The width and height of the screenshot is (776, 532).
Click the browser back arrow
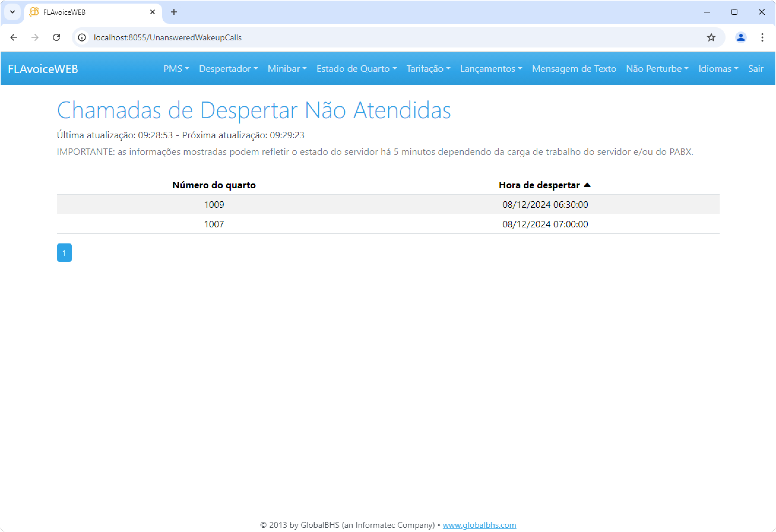pyautogui.click(x=14, y=37)
